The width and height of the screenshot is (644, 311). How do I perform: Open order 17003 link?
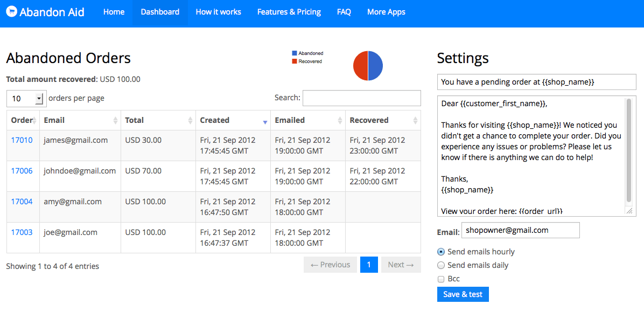pos(22,232)
